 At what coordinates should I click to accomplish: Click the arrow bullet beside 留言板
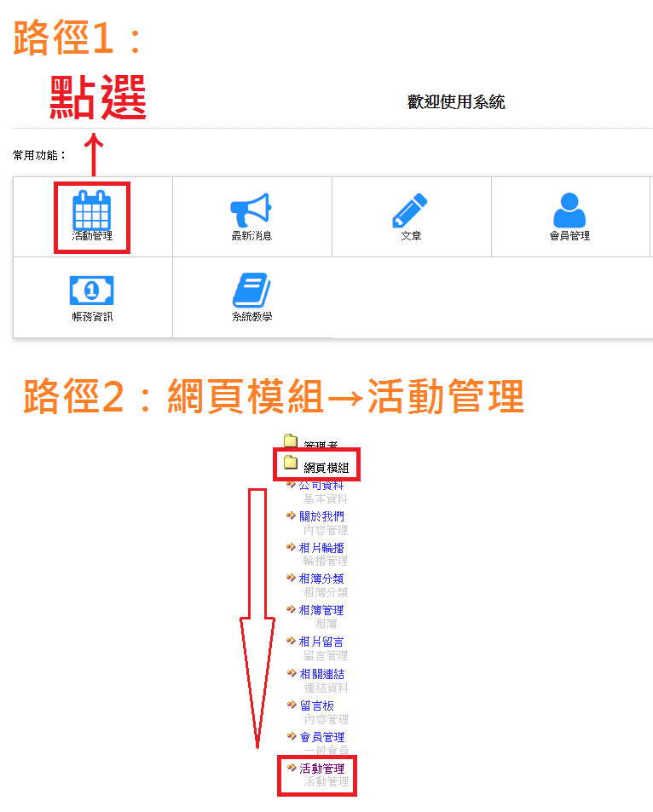pyautogui.click(x=292, y=705)
